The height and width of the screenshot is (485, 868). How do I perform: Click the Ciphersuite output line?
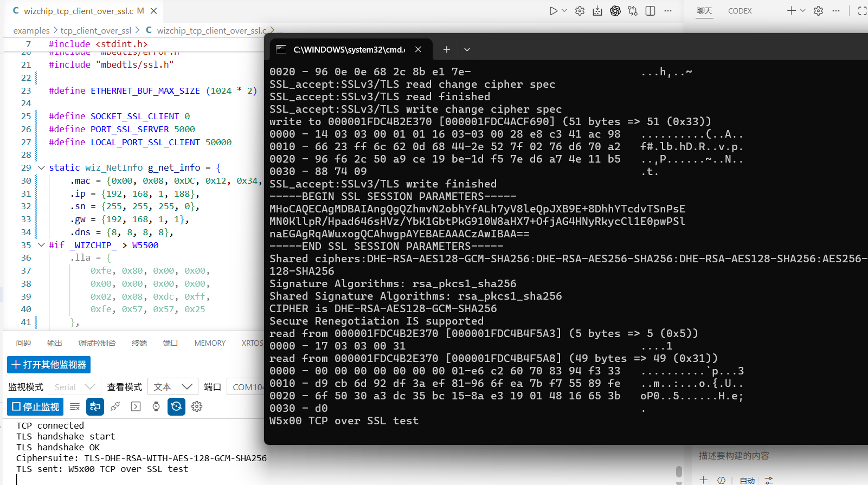(x=142, y=458)
